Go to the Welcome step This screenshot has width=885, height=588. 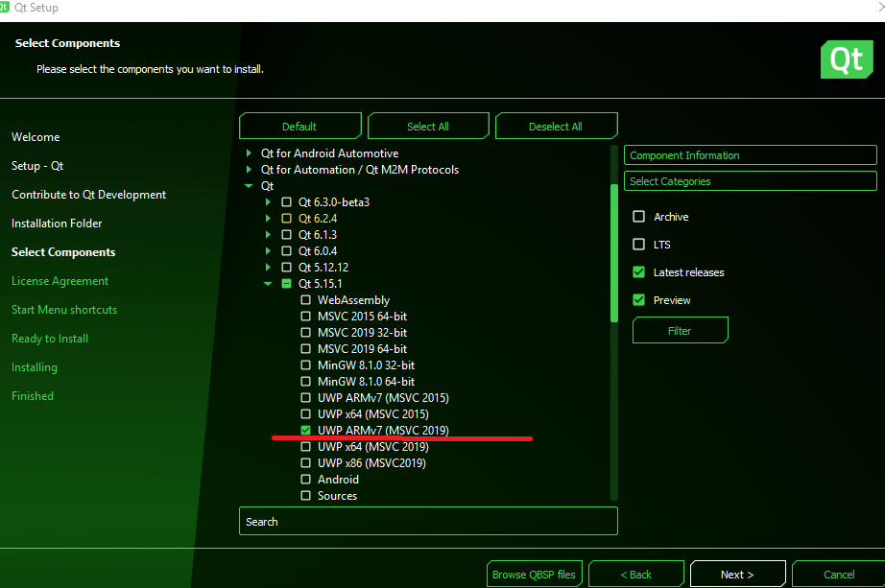click(x=36, y=137)
